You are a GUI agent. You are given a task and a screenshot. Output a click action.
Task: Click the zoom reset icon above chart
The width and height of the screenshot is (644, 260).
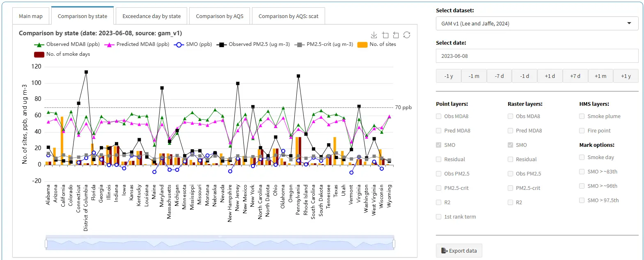396,35
